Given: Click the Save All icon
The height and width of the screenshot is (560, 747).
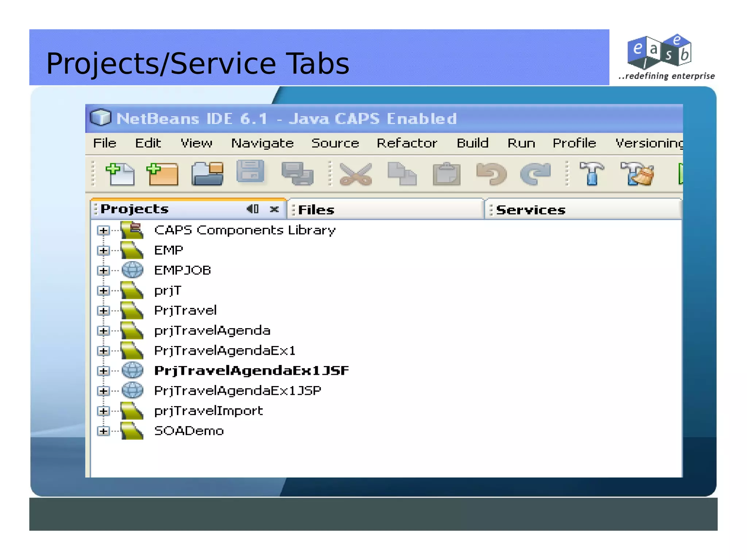Looking at the screenshot, I should click(297, 174).
